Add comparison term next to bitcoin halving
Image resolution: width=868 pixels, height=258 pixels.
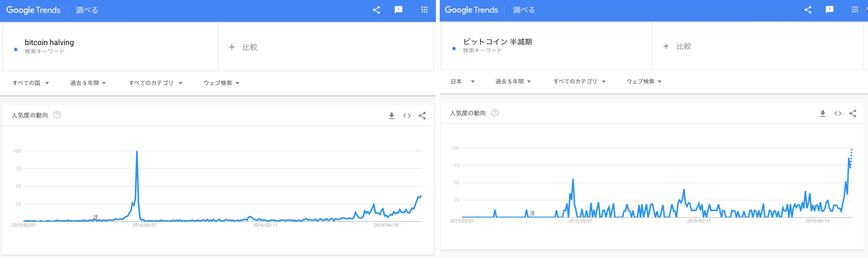coord(243,47)
